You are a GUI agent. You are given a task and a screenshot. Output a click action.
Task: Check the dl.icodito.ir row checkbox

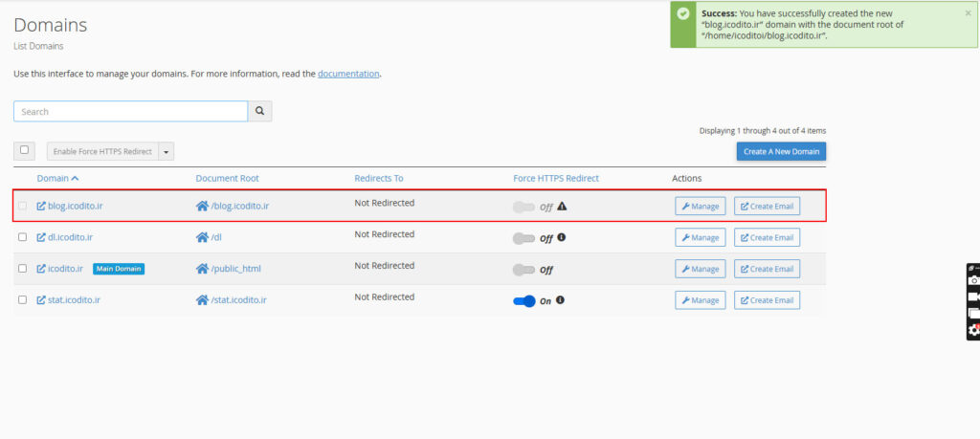[x=23, y=237]
